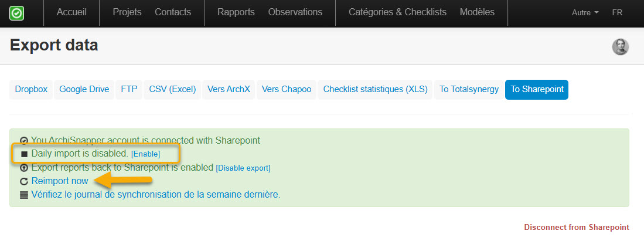Go to Catégories & Checklists
This screenshot has height=244, width=644.
tap(397, 12)
